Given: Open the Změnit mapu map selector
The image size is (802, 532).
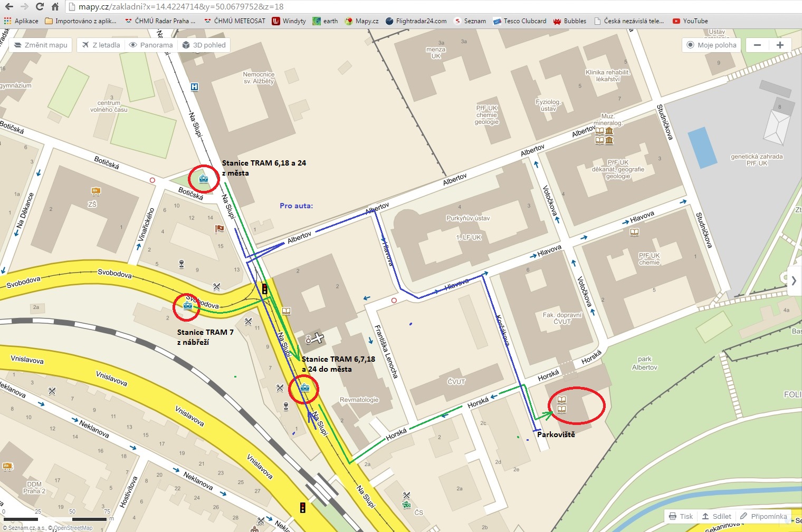Looking at the screenshot, I should click(x=41, y=45).
